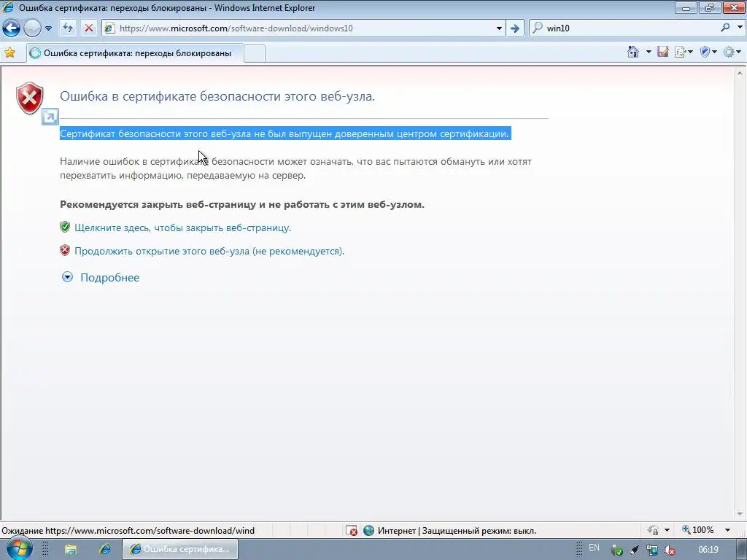
Task: Open the Tools gear menu
Action: [x=732, y=52]
